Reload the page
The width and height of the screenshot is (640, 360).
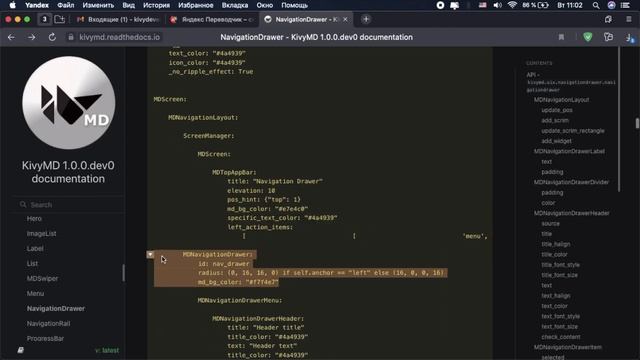click(x=52, y=37)
